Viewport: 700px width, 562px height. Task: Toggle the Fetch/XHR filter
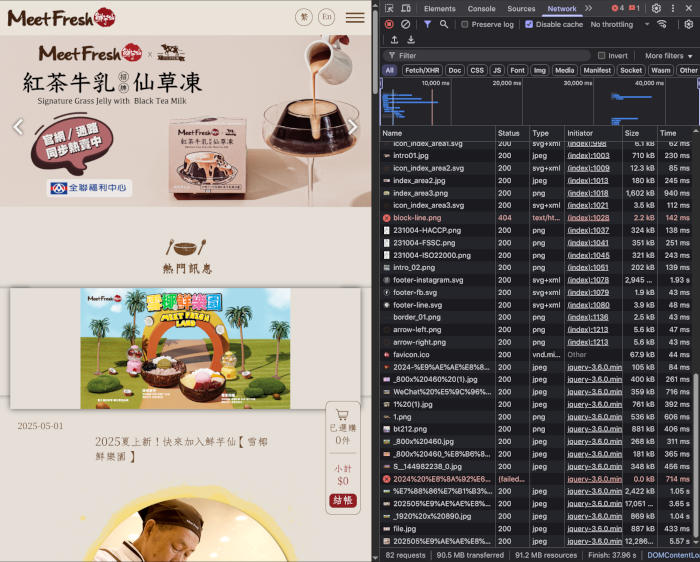(x=422, y=70)
